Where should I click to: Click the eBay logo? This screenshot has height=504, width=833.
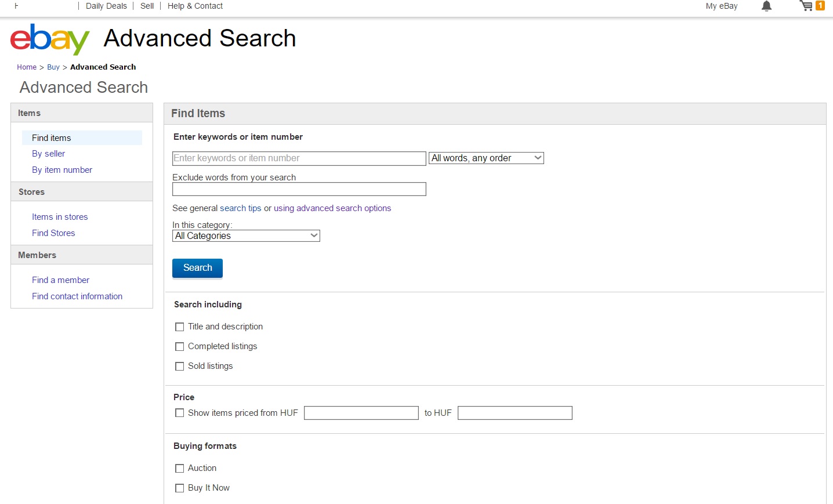[x=50, y=39]
